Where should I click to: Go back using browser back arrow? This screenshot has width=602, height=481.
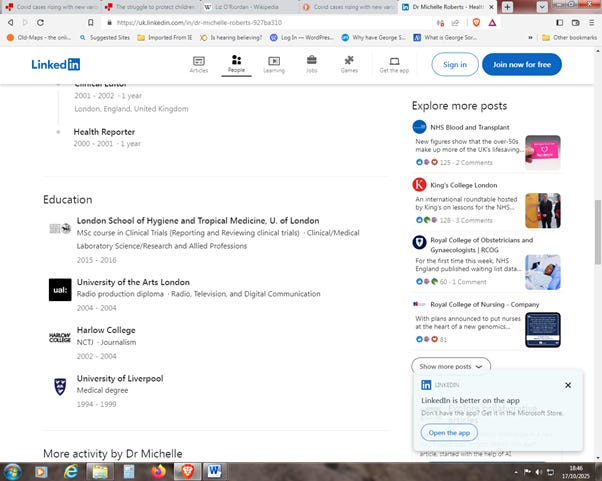click(11, 23)
